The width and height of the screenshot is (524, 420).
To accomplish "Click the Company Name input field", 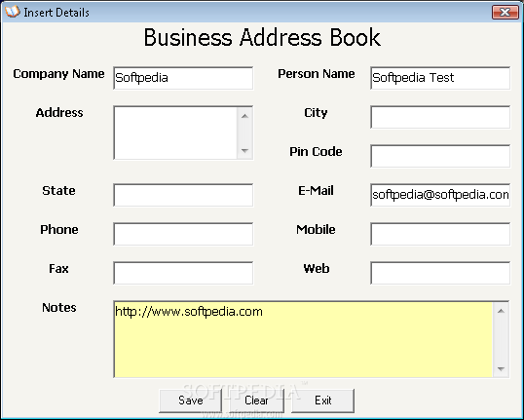I will pyautogui.click(x=183, y=78).
